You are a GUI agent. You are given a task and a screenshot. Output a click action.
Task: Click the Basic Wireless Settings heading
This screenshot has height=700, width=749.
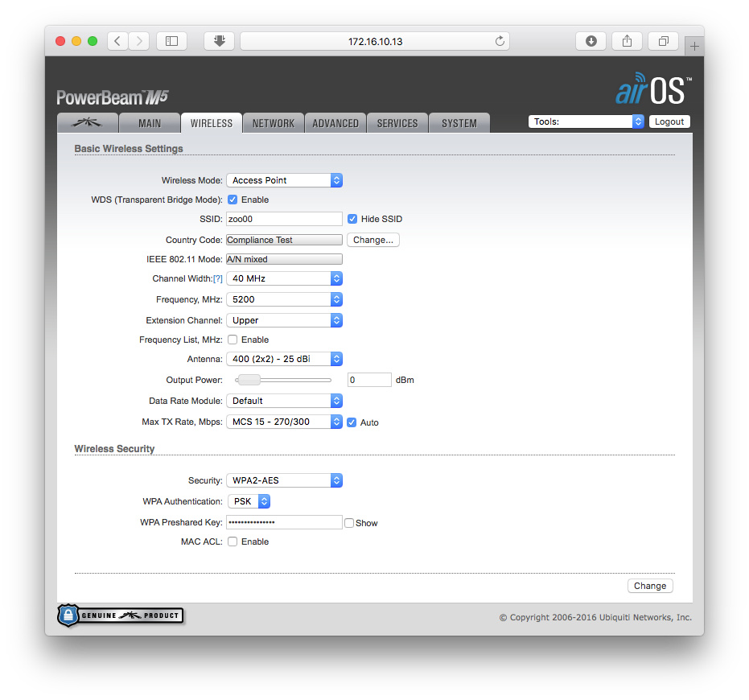(x=129, y=149)
